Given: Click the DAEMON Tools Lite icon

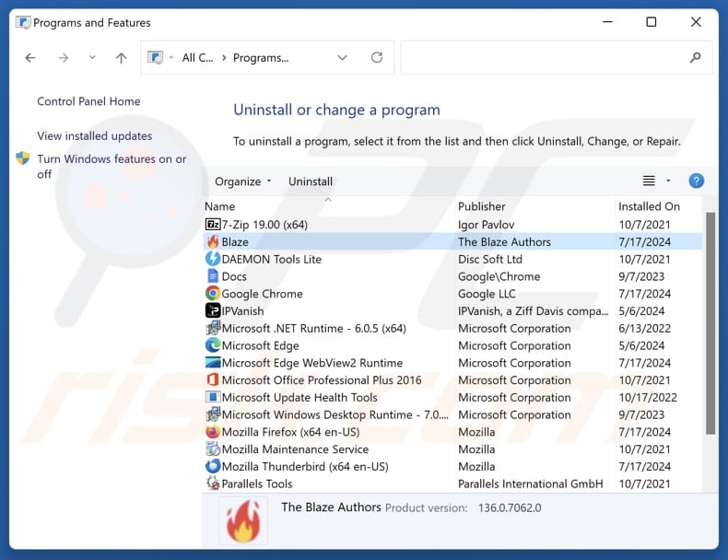Looking at the screenshot, I should pyautogui.click(x=213, y=259).
